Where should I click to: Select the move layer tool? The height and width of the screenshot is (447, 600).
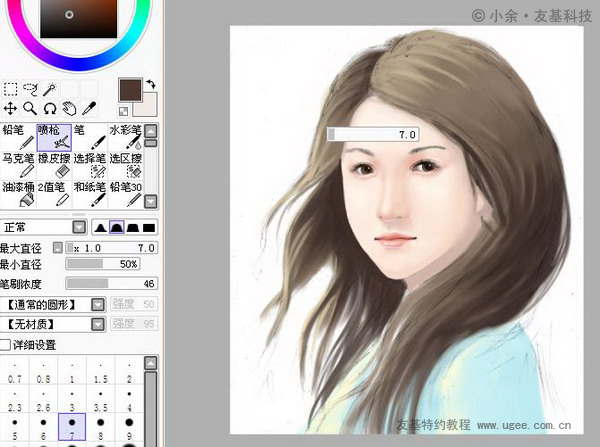(10, 109)
